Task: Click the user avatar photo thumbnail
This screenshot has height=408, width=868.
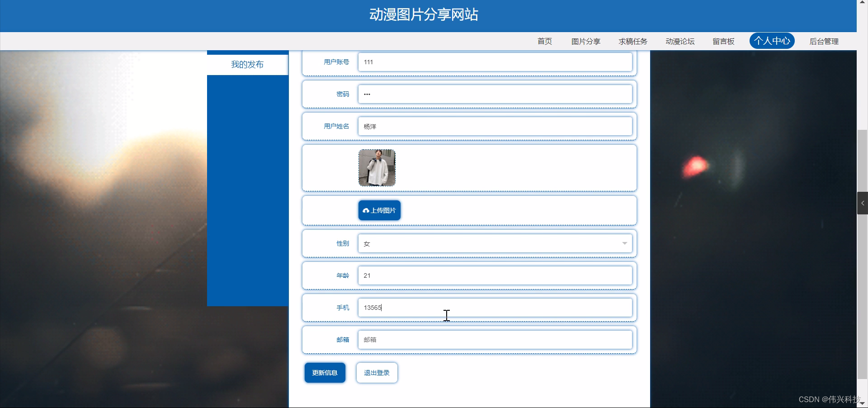Action: pyautogui.click(x=376, y=167)
